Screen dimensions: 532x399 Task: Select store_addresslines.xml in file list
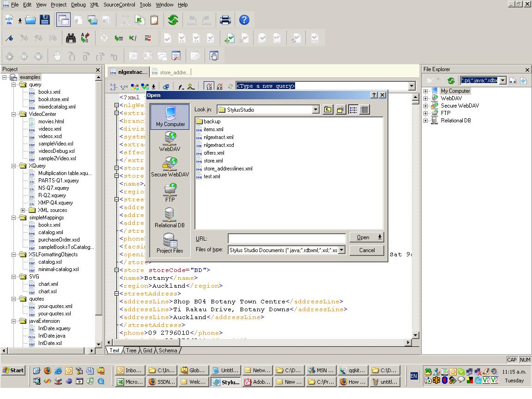coord(228,169)
